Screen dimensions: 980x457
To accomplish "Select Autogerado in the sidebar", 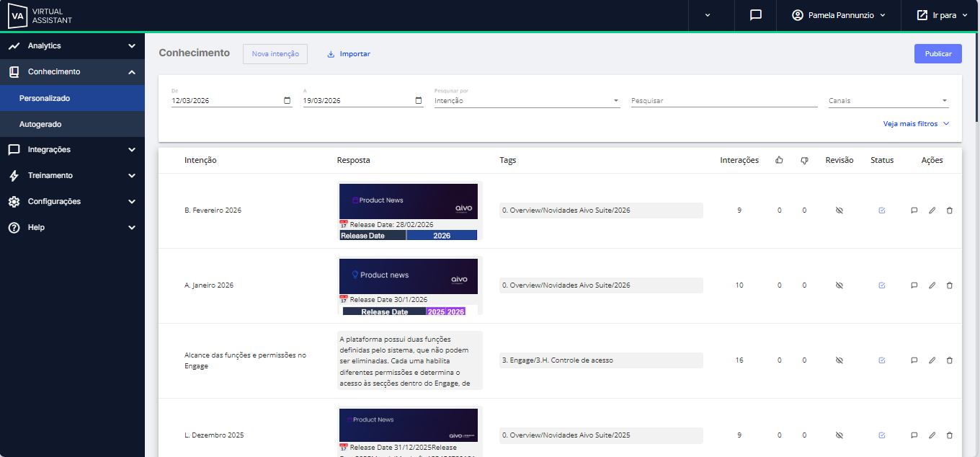I will pos(40,124).
